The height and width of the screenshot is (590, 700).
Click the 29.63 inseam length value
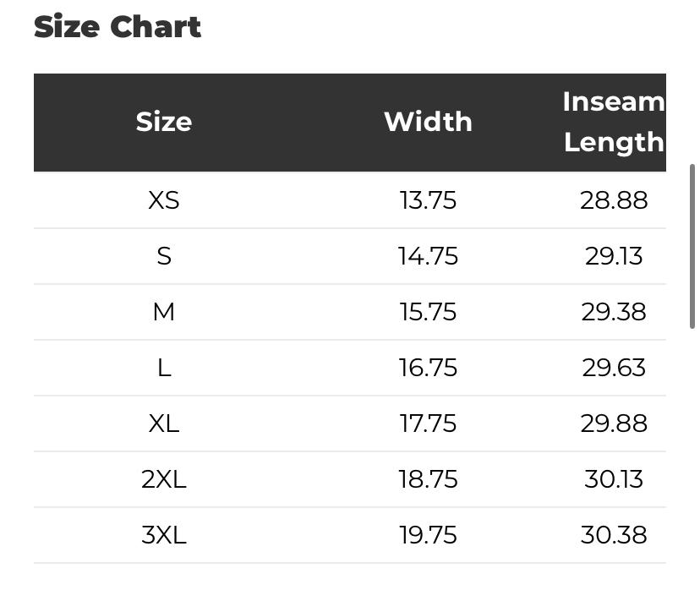[x=614, y=368]
